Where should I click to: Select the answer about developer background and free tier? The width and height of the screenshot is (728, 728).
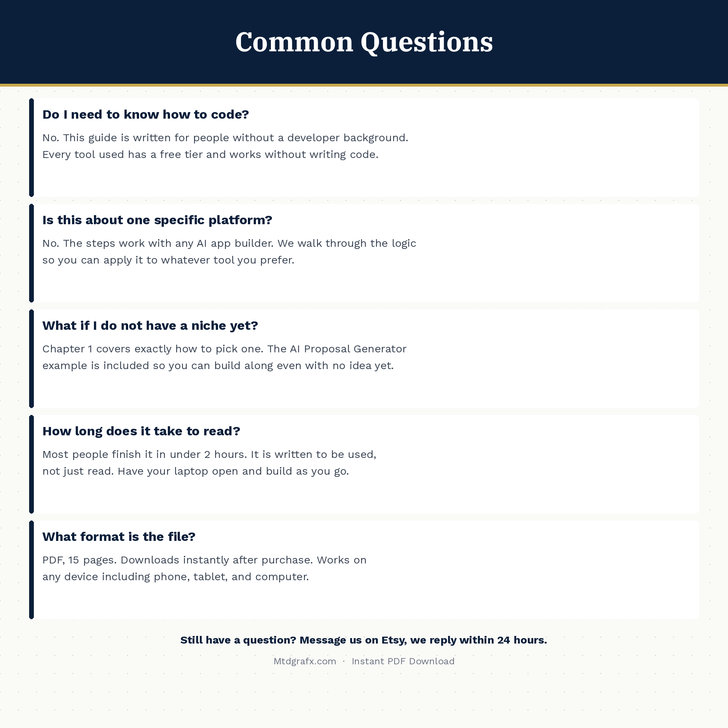[225, 146]
